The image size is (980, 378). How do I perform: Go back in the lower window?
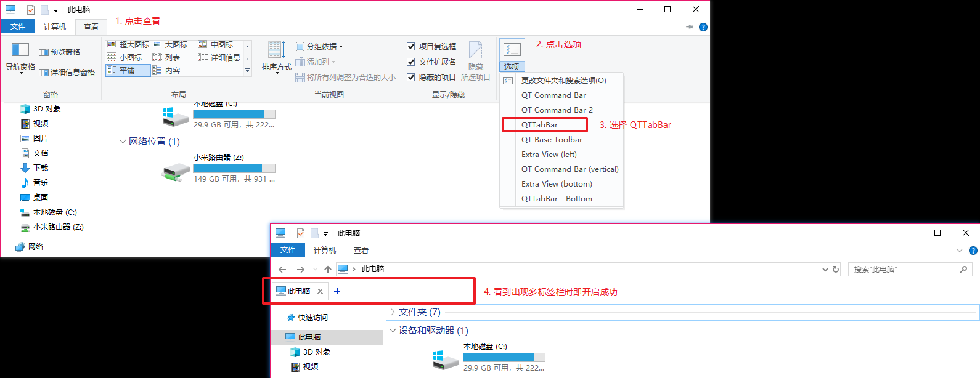282,269
